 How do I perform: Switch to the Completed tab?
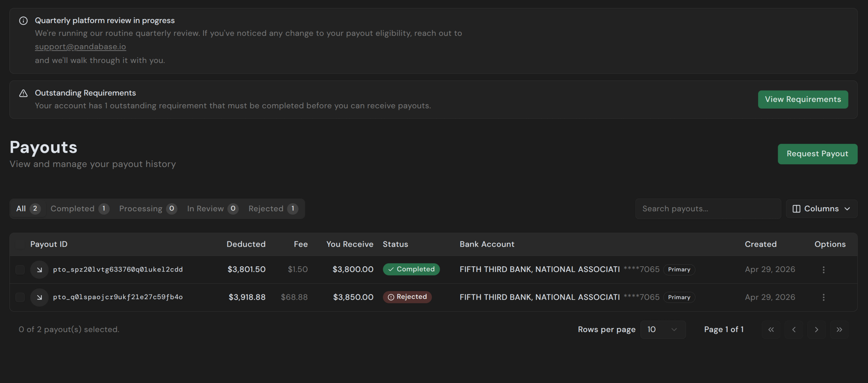[x=79, y=209]
